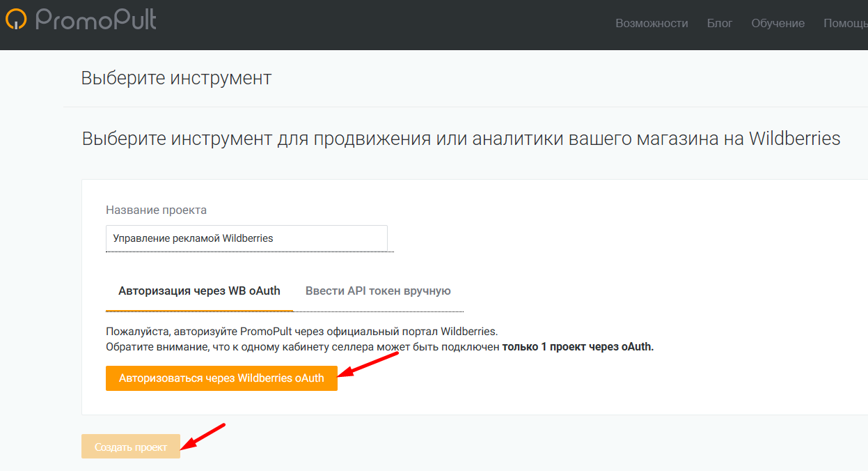The image size is (868, 471).
Task: Click the Создать проект button
Action: 131,447
